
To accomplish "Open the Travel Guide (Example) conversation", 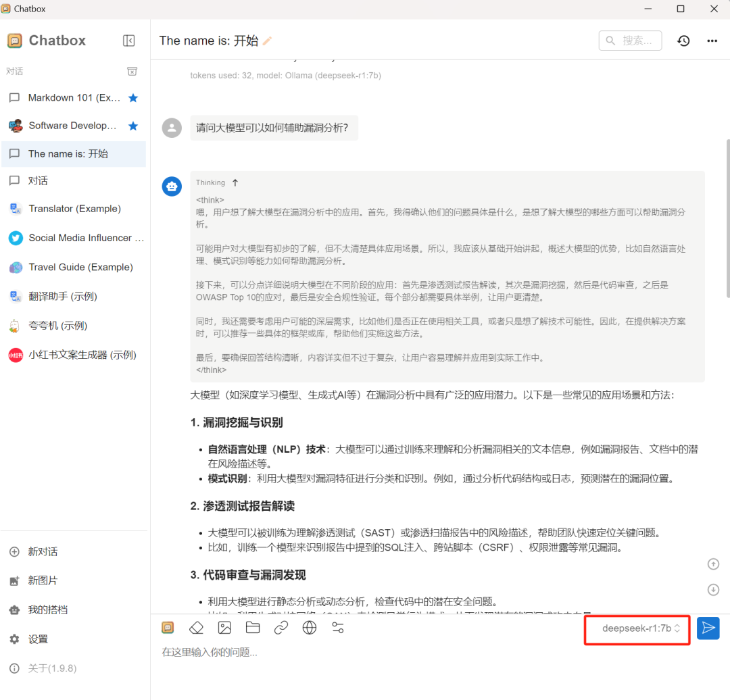I will 74,267.
